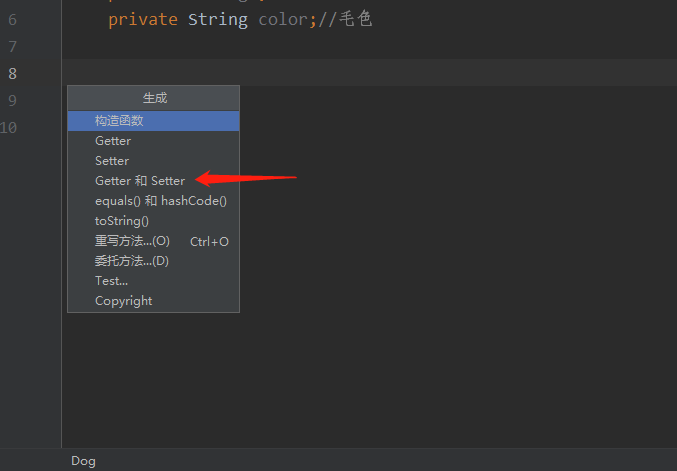Open 重写方法... override methods entry
677x471 pixels.
(132, 241)
